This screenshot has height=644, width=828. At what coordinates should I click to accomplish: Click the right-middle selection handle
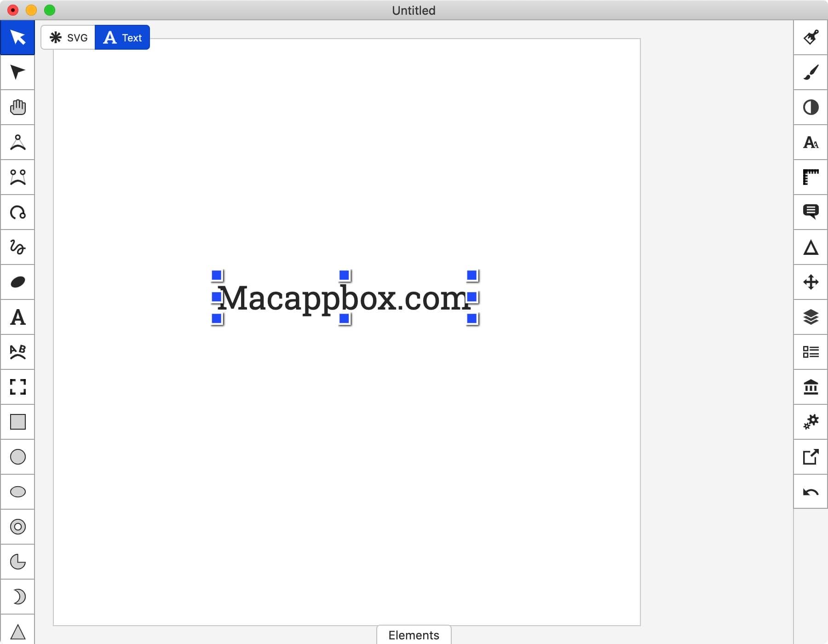point(471,297)
